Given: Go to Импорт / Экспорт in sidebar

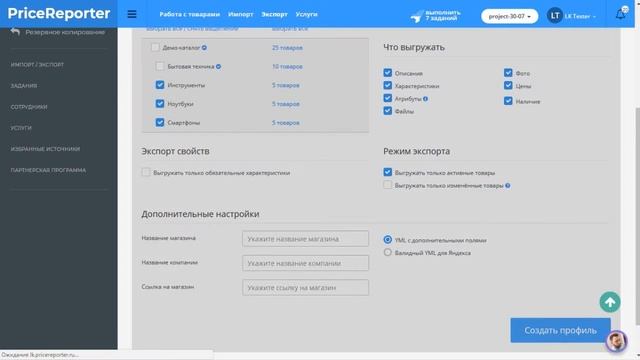Looking at the screenshot, I should [37, 64].
